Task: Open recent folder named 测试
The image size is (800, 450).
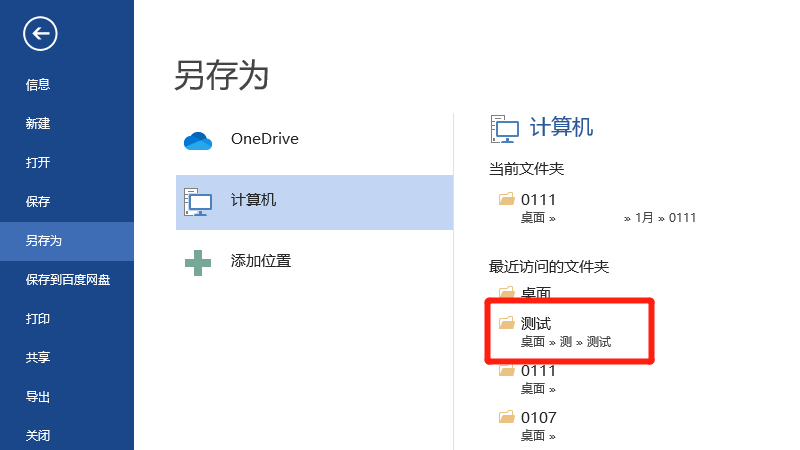Action: (536, 324)
